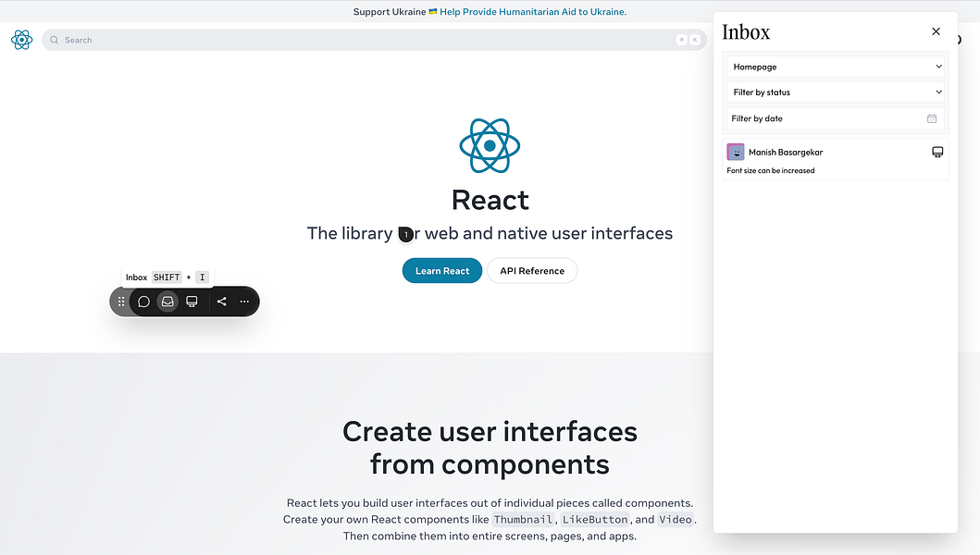Click the 'Create user interfaces from components' heading
Viewport: 980px width, 555px height.
[490, 448]
